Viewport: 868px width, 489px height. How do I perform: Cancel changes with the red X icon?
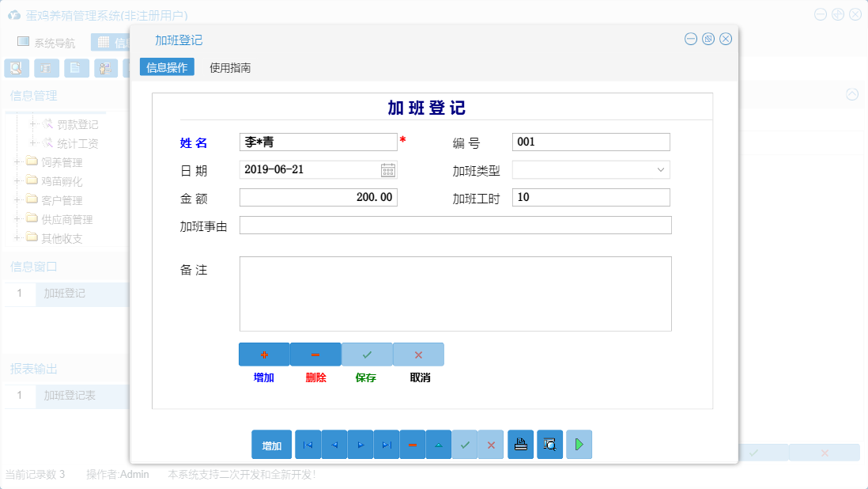tap(490, 444)
